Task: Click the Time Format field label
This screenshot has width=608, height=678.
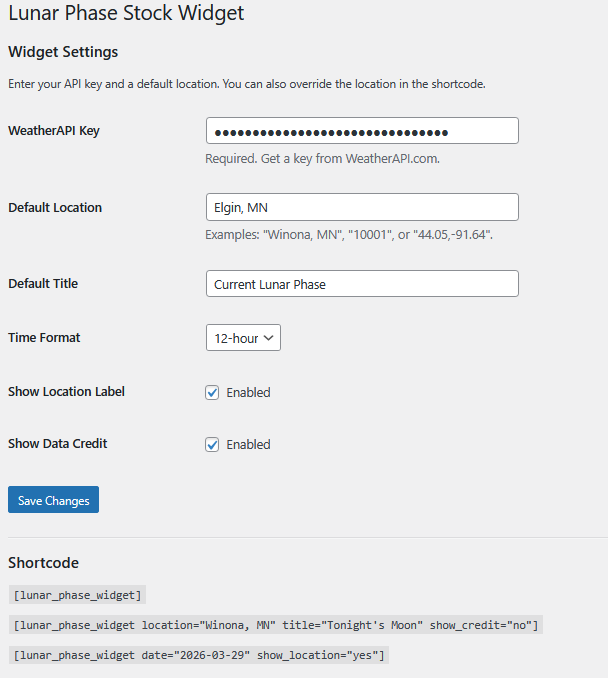Action: [44, 338]
